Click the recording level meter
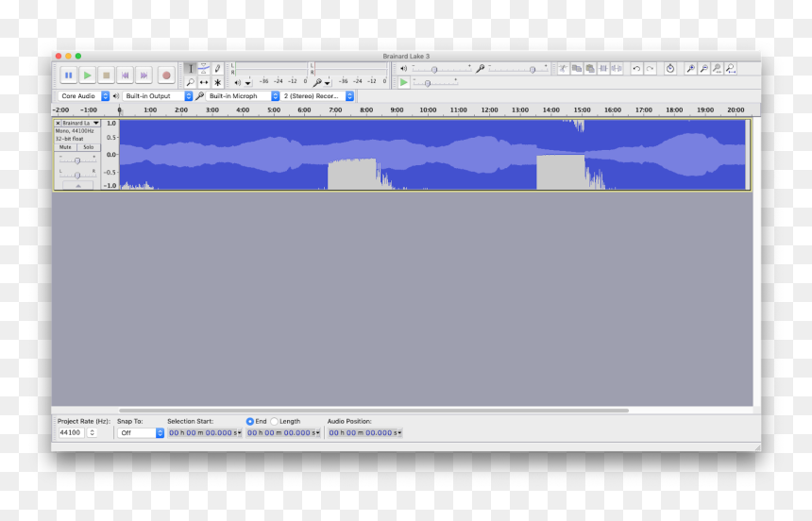This screenshot has height=521, width=812. 349,69
